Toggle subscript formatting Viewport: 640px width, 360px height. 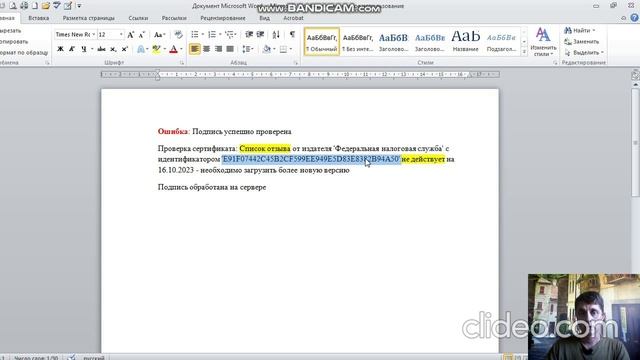pos(113,49)
